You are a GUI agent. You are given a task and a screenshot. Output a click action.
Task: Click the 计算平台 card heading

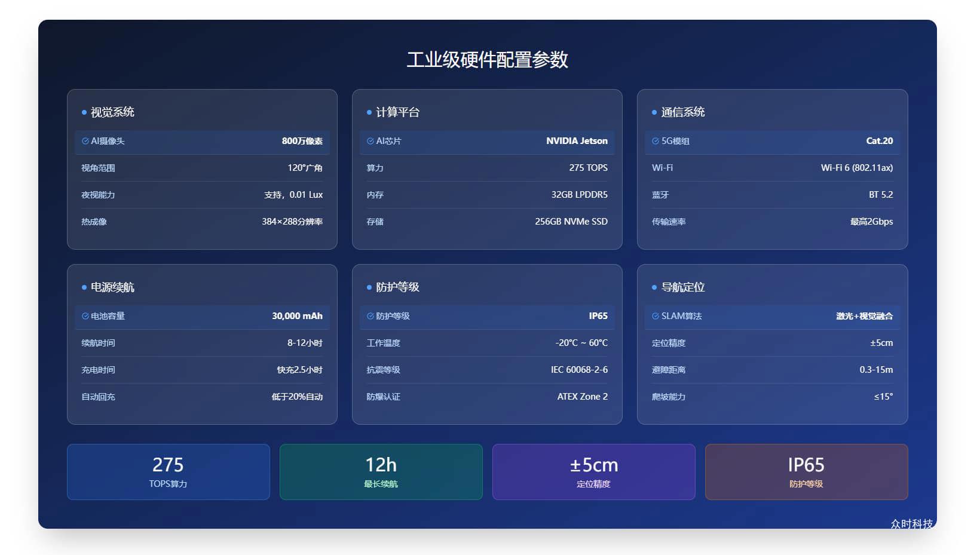(x=397, y=112)
